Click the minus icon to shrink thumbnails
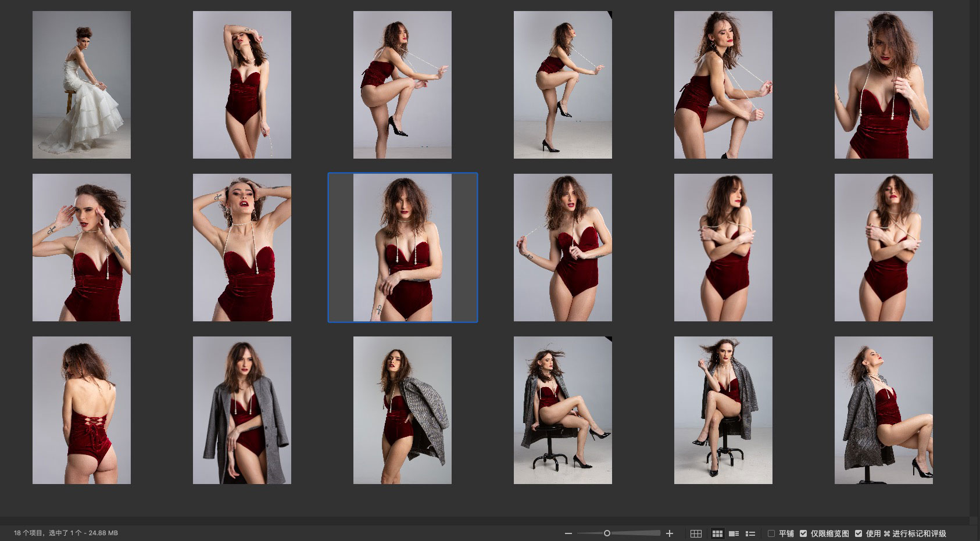 pos(568,533)
